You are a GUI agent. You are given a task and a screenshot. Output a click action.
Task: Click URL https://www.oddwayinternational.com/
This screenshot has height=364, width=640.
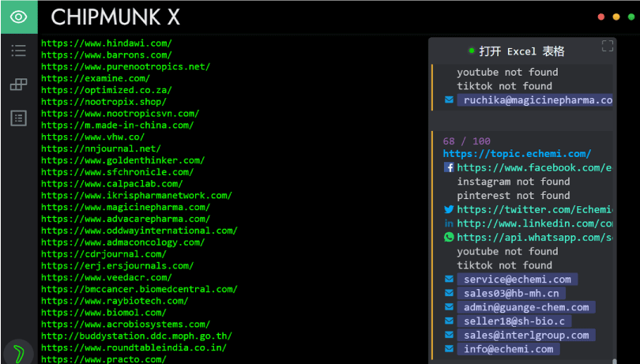pos(139,231)
